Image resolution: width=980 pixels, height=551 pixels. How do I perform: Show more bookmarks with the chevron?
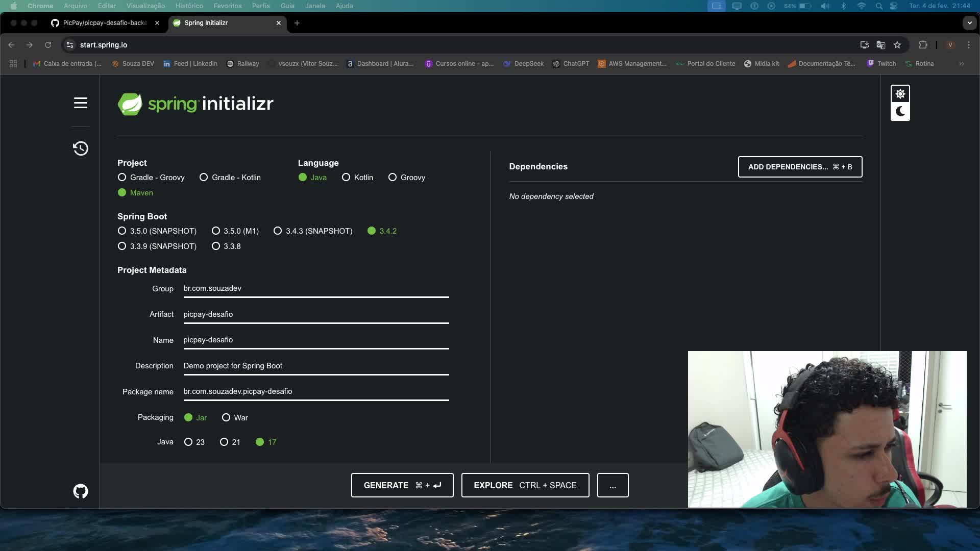click(x=962, y=64)
